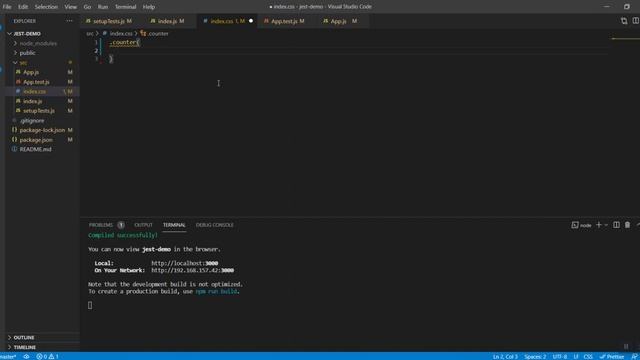This screenshot has height=360, width=640.
Task: Click the Prettier status bar item
Action: coord(612,356)
